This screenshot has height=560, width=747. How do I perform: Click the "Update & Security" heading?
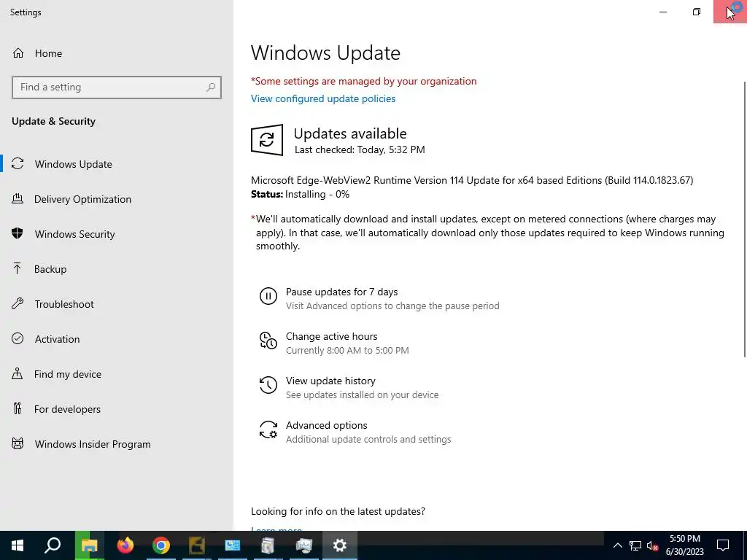click(53, 122)
